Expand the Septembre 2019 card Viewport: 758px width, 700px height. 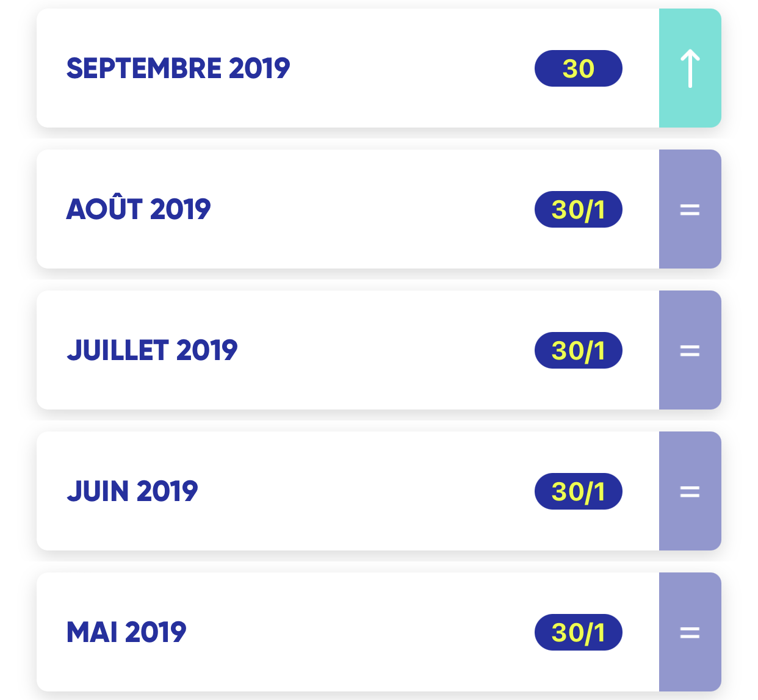tap(378, 68)
